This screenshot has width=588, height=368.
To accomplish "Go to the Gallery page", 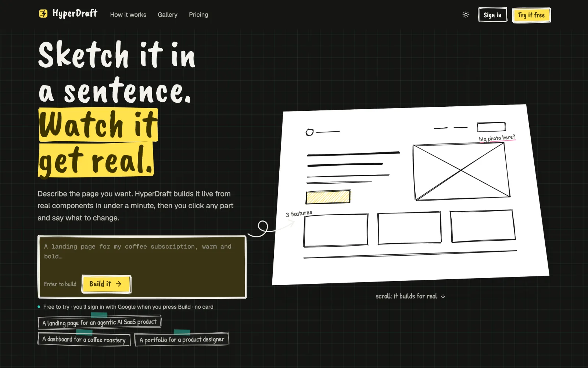I will pyautogui.click(x=168, y=15).
